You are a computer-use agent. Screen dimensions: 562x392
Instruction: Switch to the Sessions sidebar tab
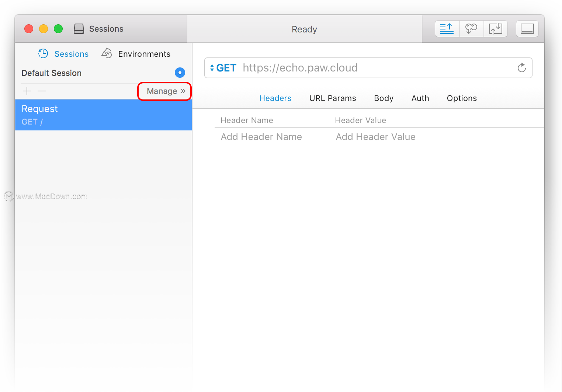click(x=64, y=54)
